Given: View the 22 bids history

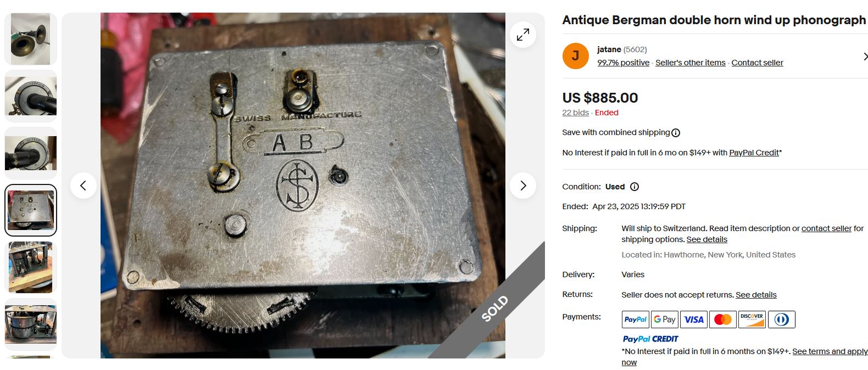Looking at the screenshot, I should [x=575, y=113].
